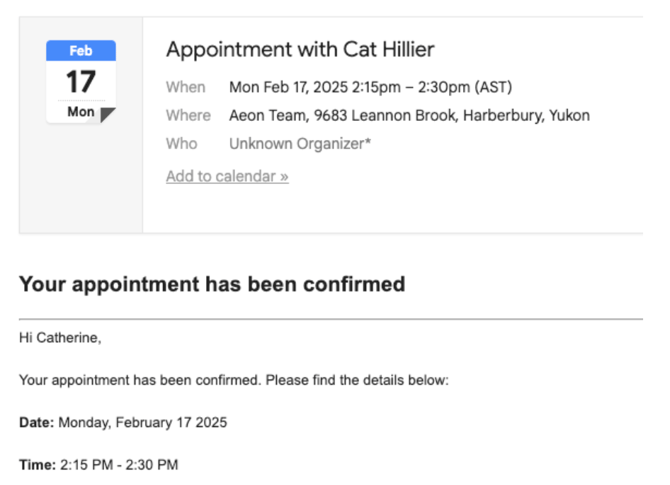The image size is (670, 485).
Task: Click the Appointment with Cat Hillier title
Action: [x=300, y=49]
